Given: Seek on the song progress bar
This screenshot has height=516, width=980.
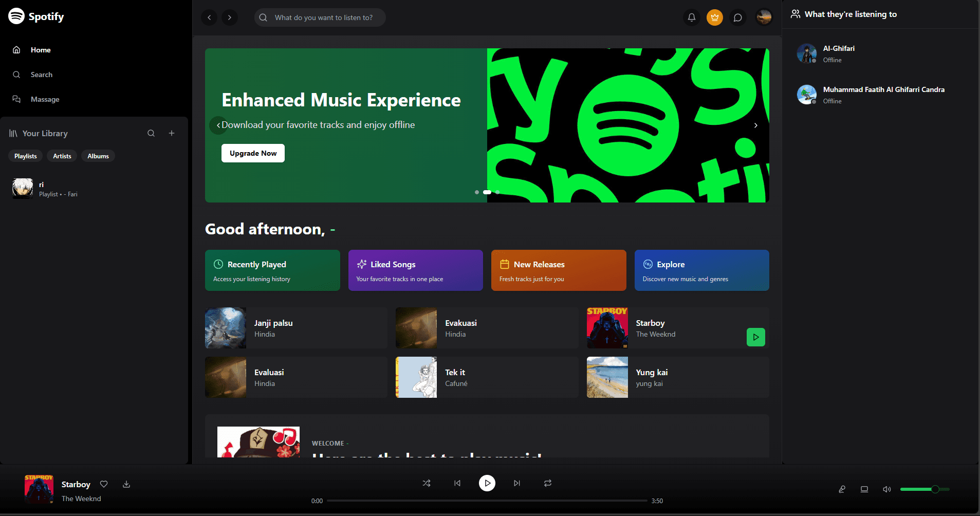Looking at the screenshot, I should (487, 501).
